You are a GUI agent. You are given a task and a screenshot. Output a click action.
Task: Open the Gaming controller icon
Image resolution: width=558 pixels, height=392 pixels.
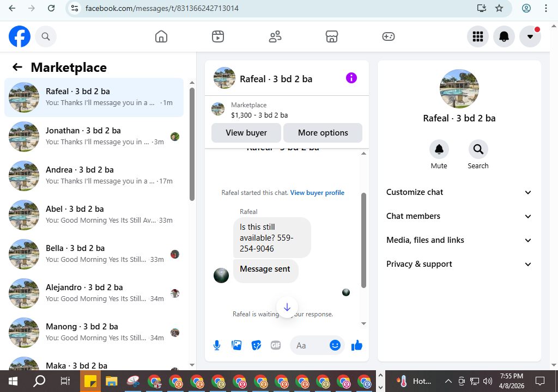(x=388, y=36)
